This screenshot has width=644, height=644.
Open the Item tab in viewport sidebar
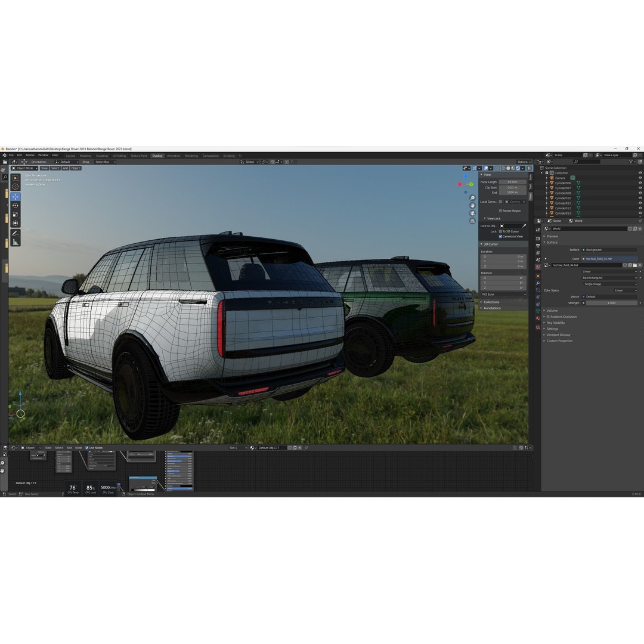pyautogui.click(x=531, y=177)
